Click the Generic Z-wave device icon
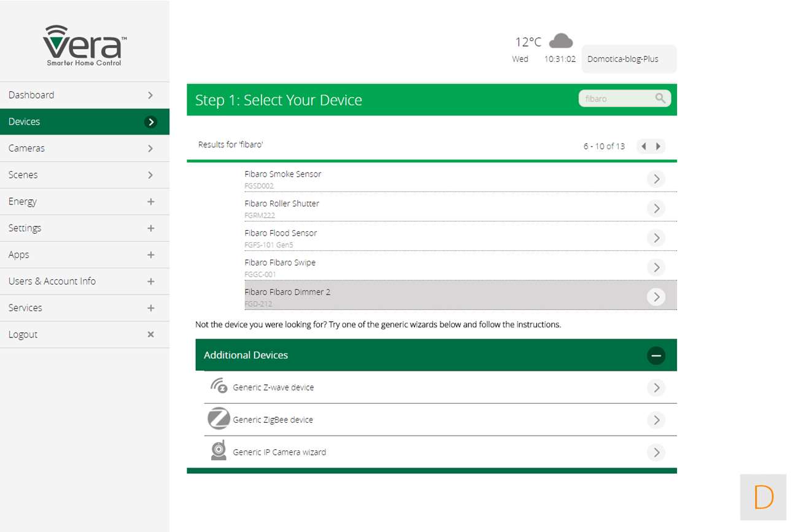 click(x=219, y=387)
